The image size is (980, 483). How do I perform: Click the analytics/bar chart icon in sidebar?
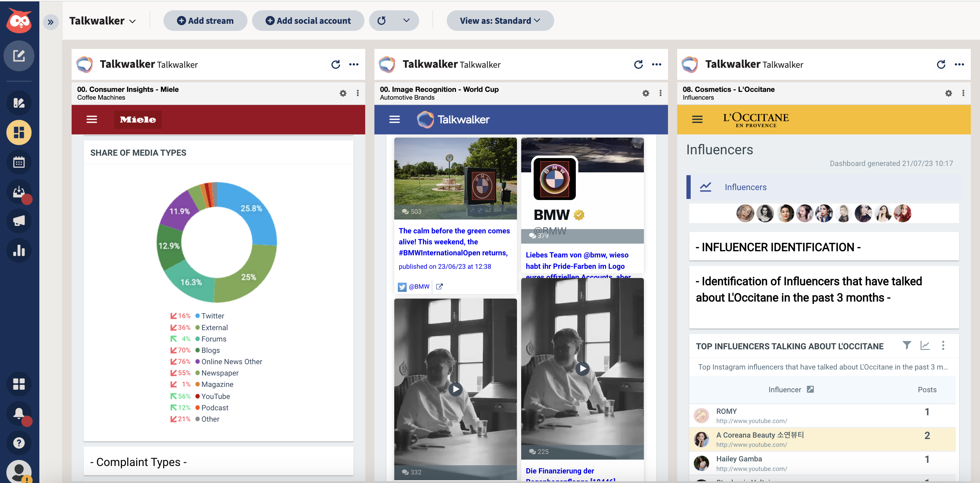click(18, 249)
